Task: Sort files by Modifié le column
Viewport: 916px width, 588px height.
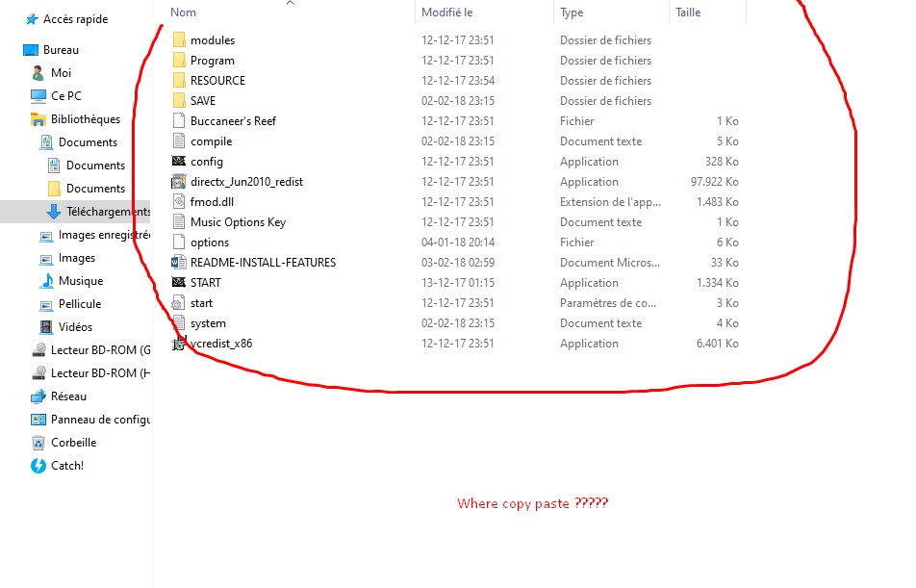Action: (446, 13)
